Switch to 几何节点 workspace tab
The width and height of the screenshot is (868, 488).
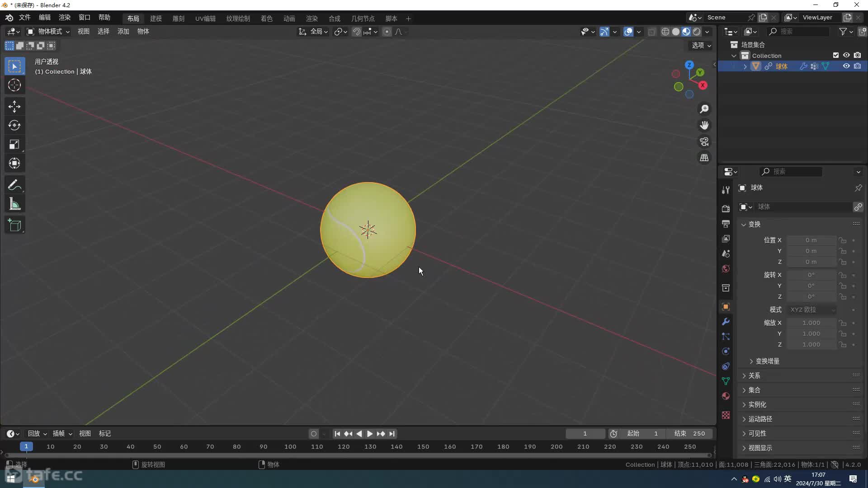(363, 19)
